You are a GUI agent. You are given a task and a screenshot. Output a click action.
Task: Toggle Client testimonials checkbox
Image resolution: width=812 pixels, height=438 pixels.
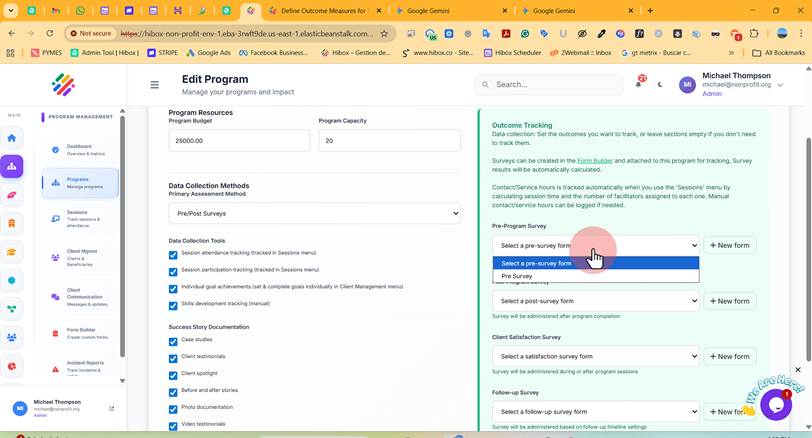coord(173,358)
